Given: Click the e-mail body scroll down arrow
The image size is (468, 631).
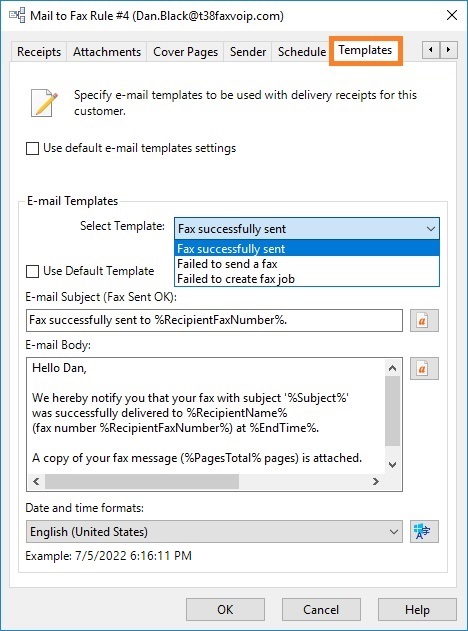Looking at the screenshot, I should coord(393,465).
